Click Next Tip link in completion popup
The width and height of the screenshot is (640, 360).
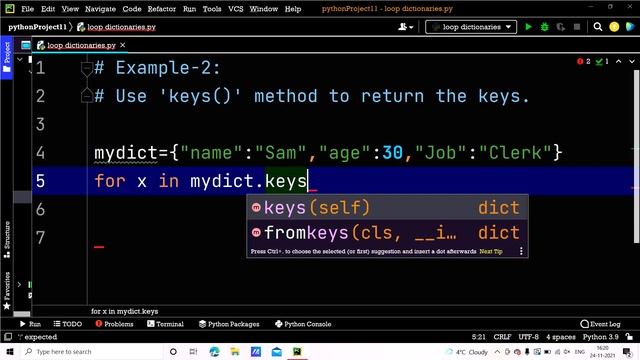click(x=491, y=251)
